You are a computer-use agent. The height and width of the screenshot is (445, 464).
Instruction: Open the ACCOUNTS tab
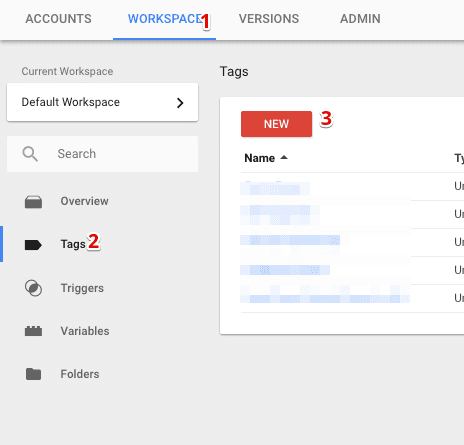tap(58, 19)
